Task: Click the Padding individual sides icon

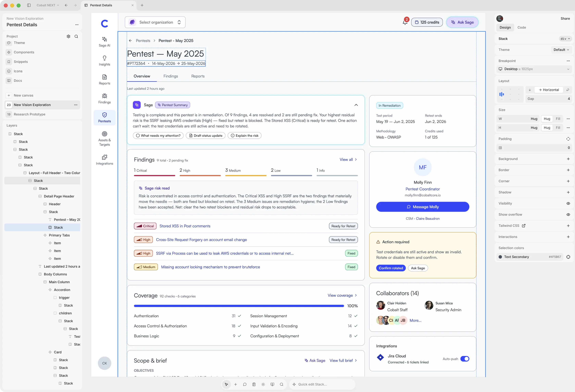Action: pos(568,139)
